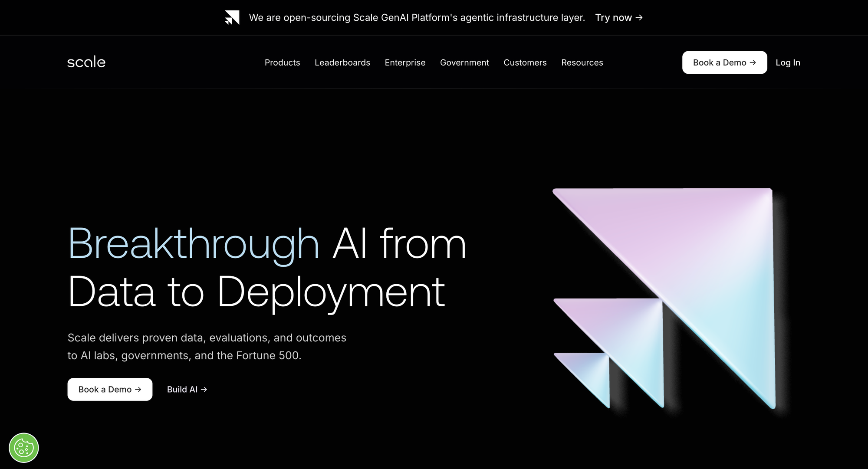Click arrow in hero Book a Demo button
The image size is (868, 469).
(138, 390)
